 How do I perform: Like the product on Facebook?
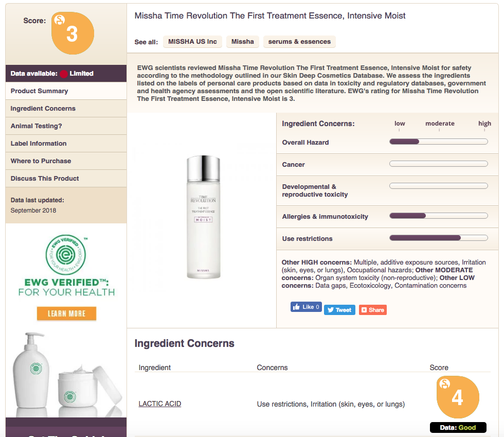pyautogui.click(x=306, y=307)
